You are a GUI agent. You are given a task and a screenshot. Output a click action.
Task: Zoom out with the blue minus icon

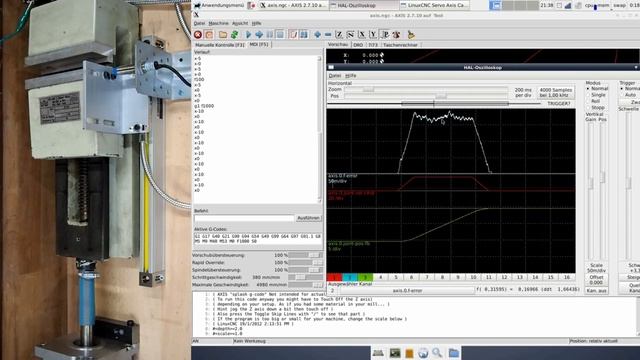[x=328, y=35]
